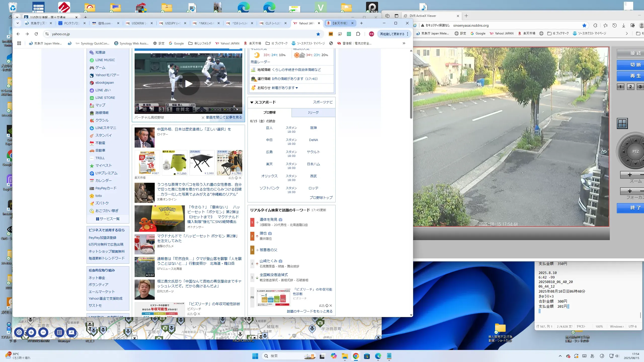Collapse the スコアボード section triangle
The width and height of the screenshot is (644, 362).
[x=252, y=102]
